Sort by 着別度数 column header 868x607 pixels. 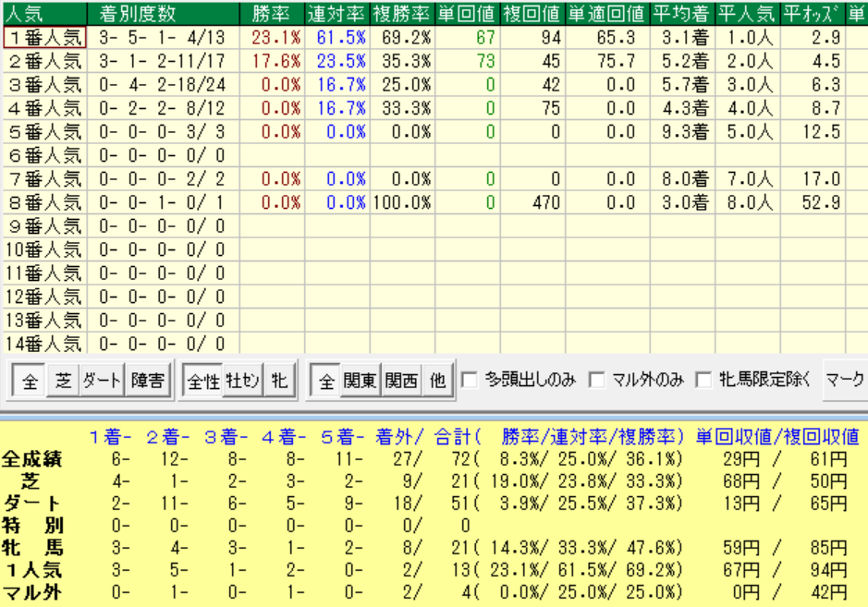164,14
